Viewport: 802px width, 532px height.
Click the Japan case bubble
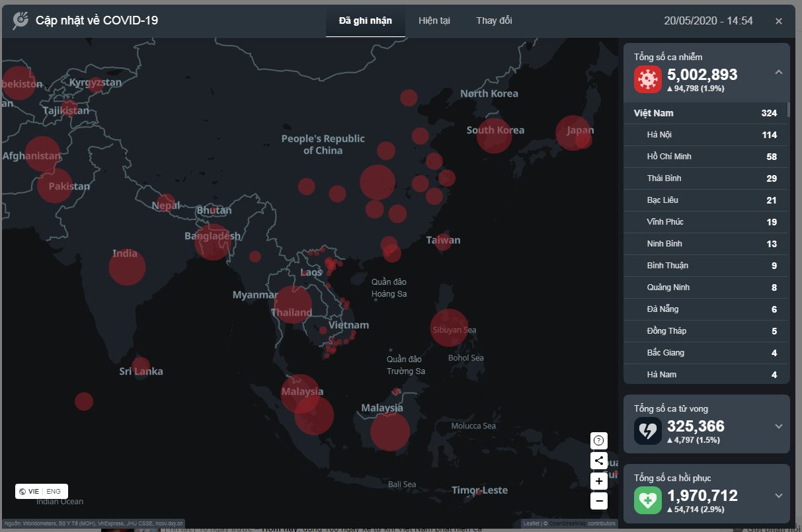[x=573, y=133]
